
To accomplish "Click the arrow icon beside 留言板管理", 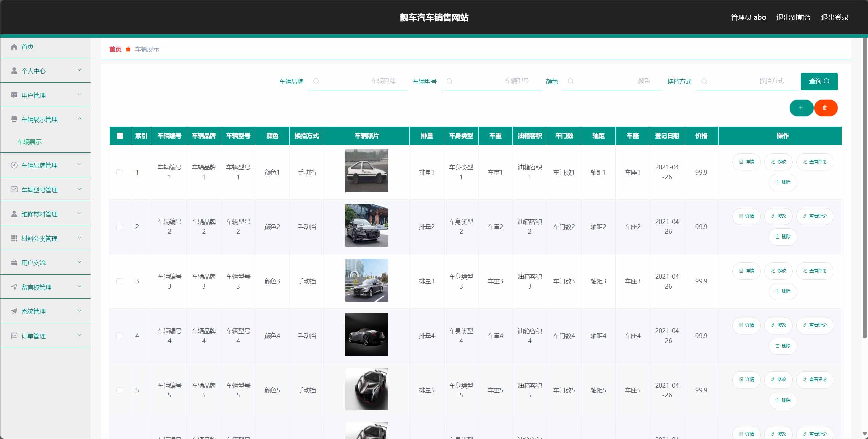I will [x=14, y=287].
